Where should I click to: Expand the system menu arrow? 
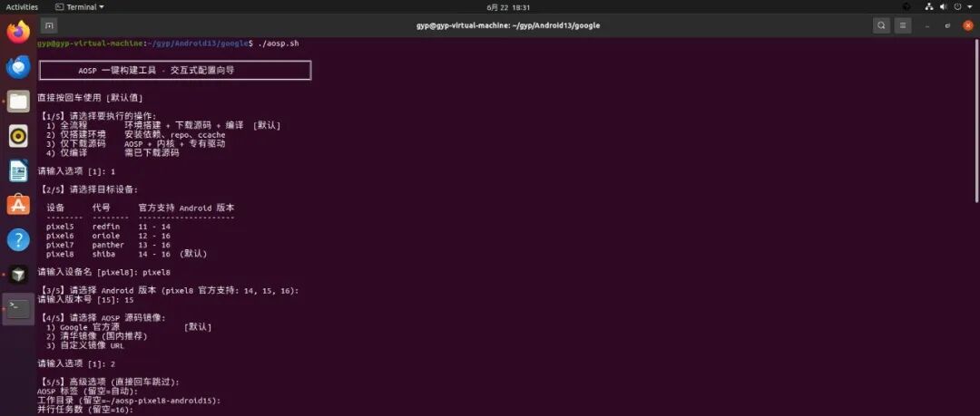(970, 7)
